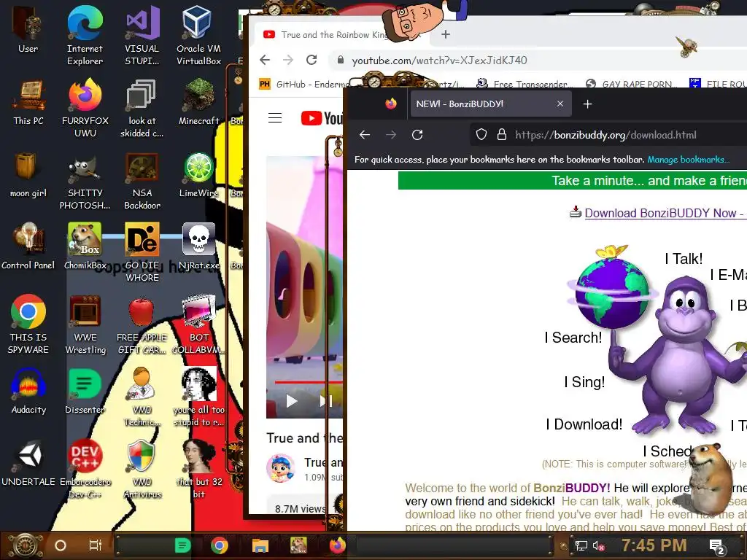This screenshot has width=747, height=560.
Task: Reload the YouTube page in Chrome
Action: point(311,60)
